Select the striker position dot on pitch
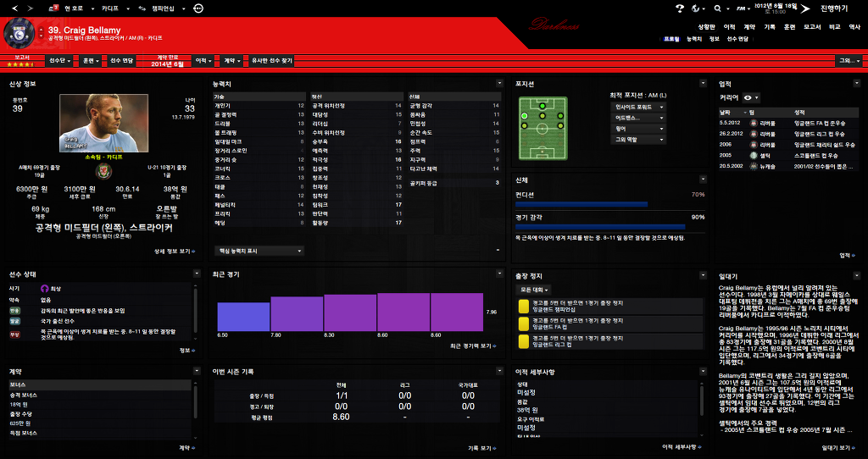 [542, 106]
